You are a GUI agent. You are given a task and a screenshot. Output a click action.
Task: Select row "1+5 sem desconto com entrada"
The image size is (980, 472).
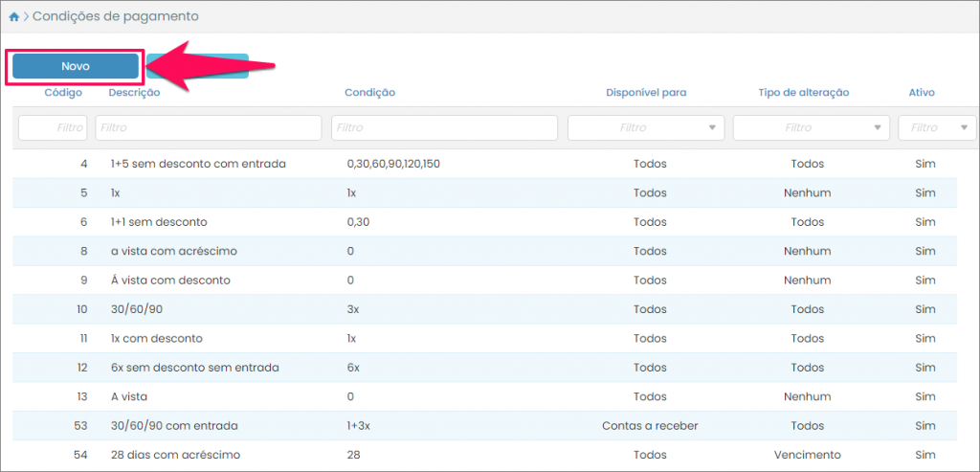198,164
